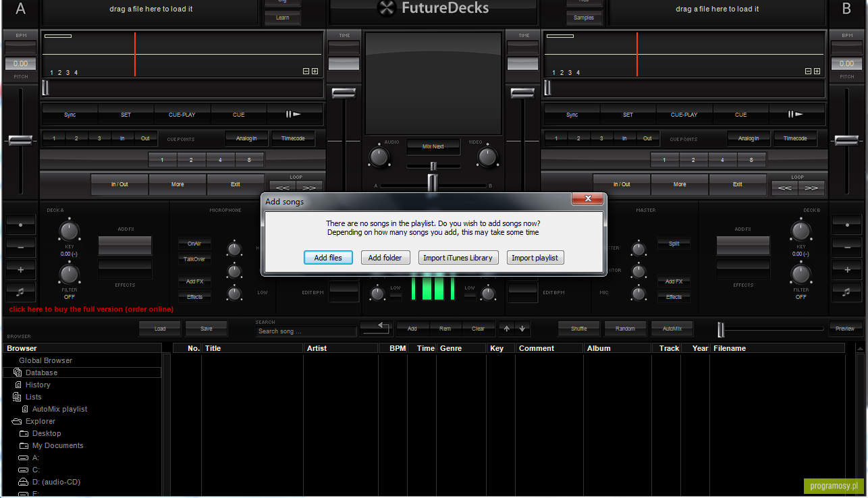868x498 pixels.
Task: Sort the playlist by the Genre column header
Action: coord(462,348)
